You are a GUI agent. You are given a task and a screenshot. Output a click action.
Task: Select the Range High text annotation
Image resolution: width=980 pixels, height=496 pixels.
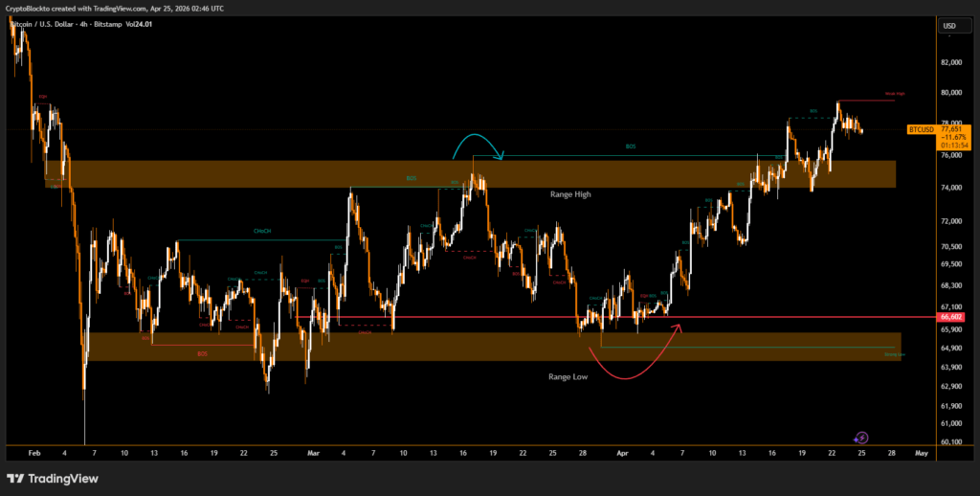coord(570,194)
